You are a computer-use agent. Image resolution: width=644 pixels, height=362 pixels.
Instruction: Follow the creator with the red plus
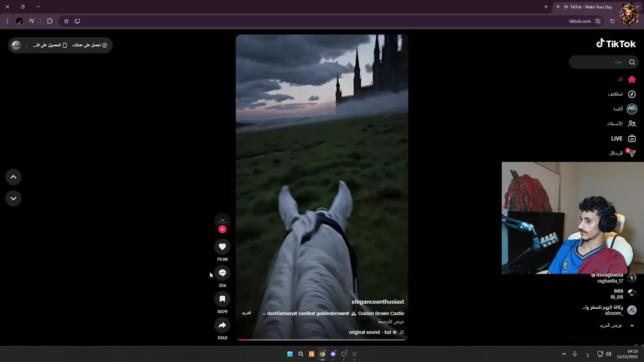(222, 229)
